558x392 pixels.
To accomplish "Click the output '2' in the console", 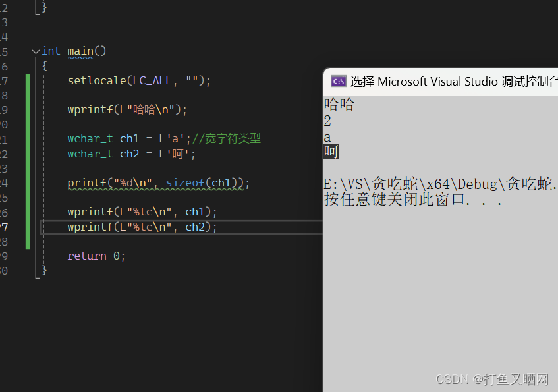I will click(x=327, y=121).
